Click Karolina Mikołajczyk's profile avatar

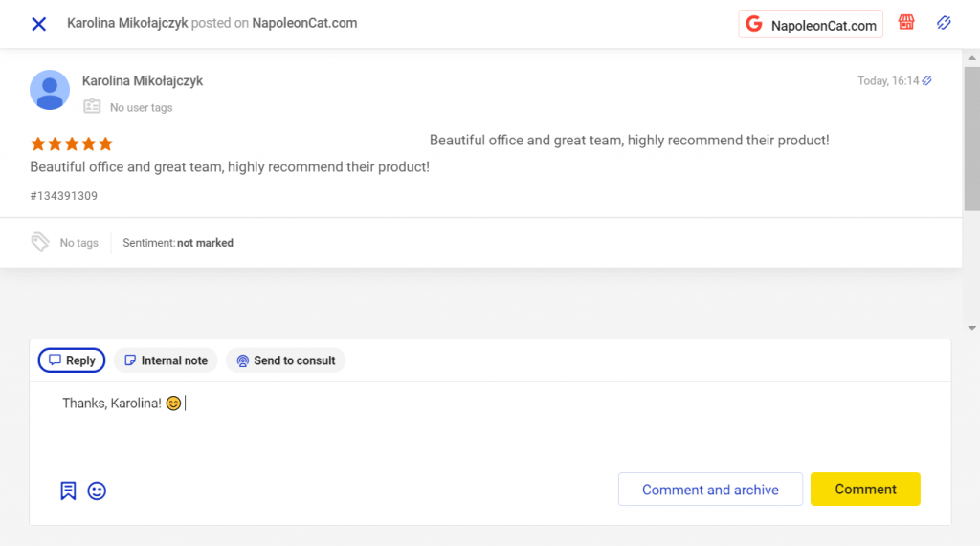[x=50, y=90]
